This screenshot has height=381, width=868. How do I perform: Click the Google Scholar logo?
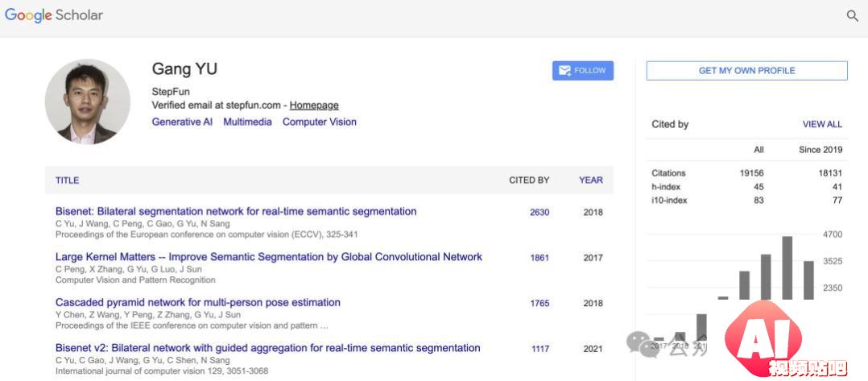pos(54,15)
